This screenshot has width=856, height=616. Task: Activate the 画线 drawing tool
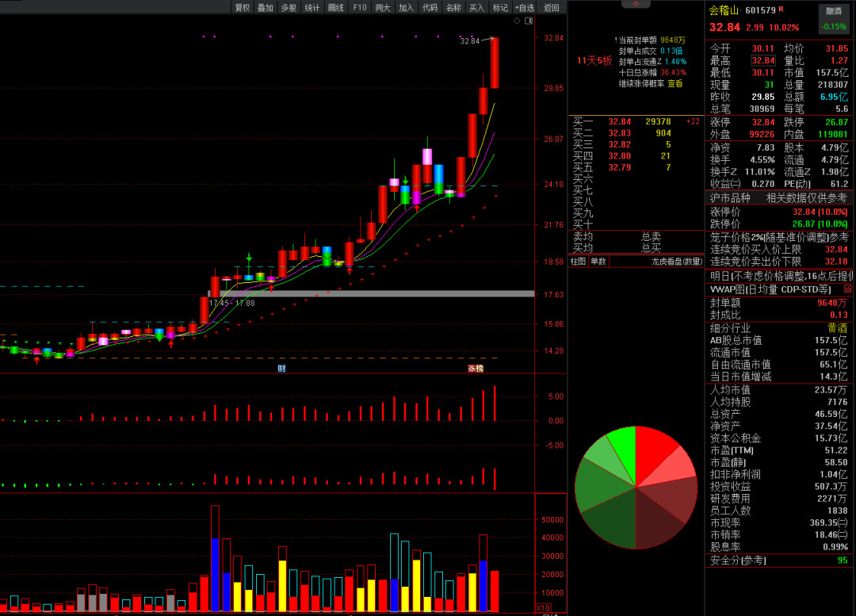[x=336, y=7]
